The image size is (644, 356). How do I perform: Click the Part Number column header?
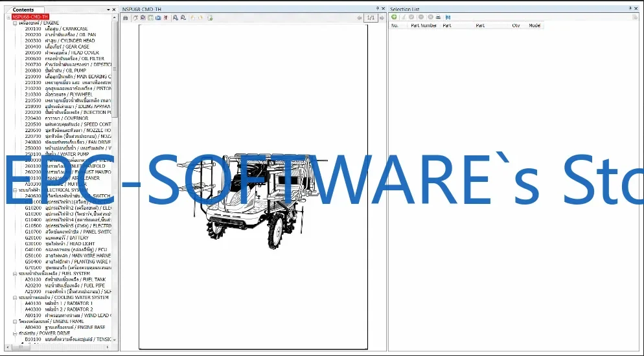[424, 25]
